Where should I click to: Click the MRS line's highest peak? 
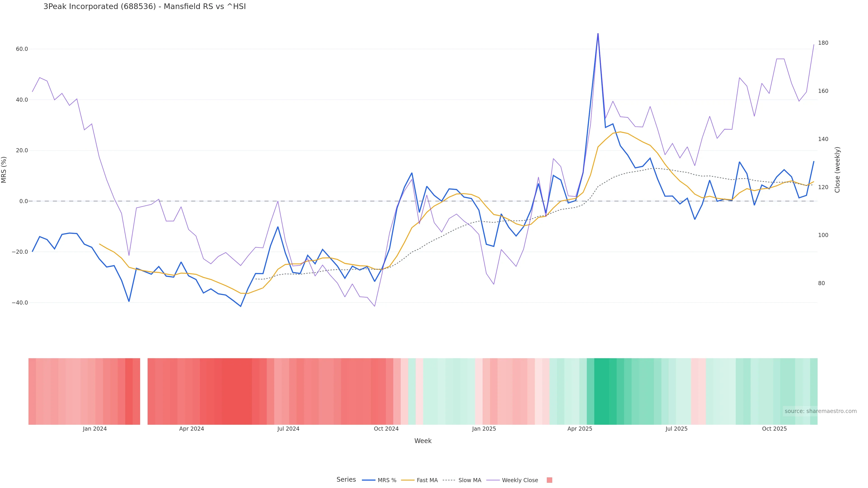598,34
